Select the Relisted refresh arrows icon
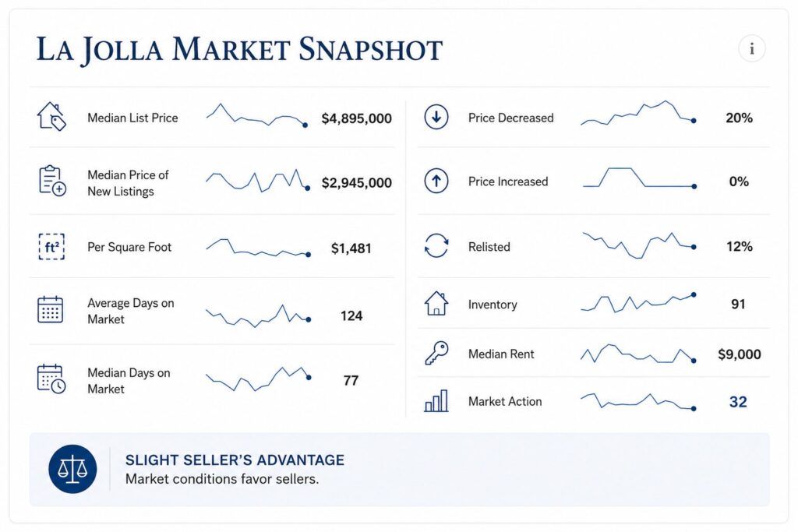The image size is (798, 532). pos(436,245)
